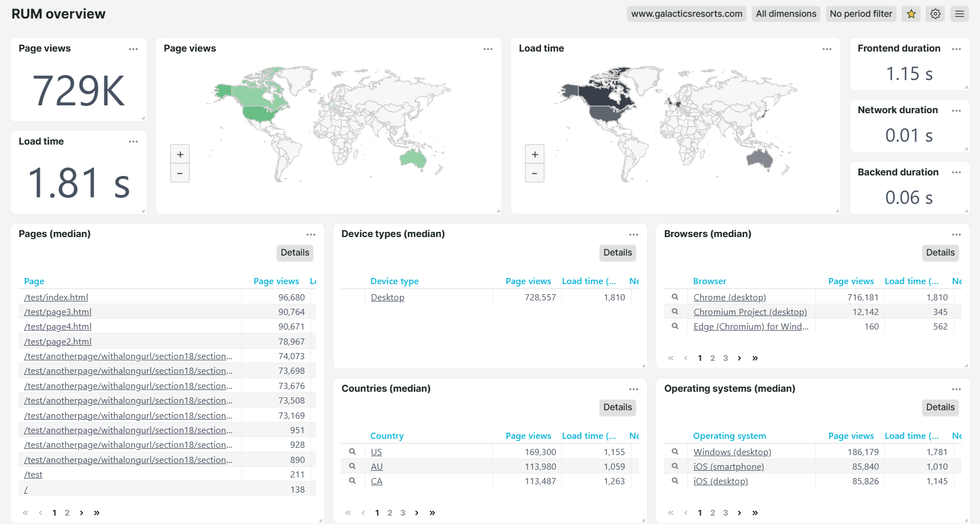The width and height of the screenshot is (980, 524).
Task: Open the /test/index.html page link
Action: tap(56, 298)
